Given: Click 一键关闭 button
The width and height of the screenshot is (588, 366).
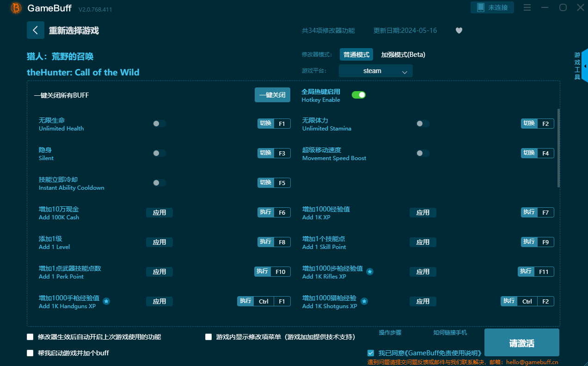Looking at the screenshot, I should 272,95.
